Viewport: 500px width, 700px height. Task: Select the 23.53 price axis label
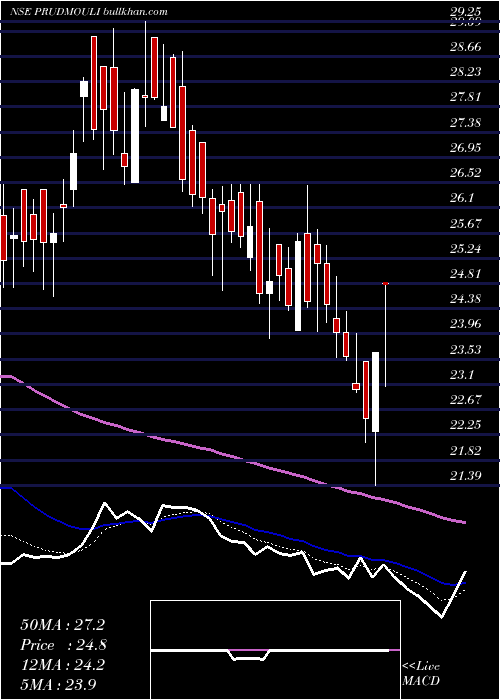click(465, 349)
